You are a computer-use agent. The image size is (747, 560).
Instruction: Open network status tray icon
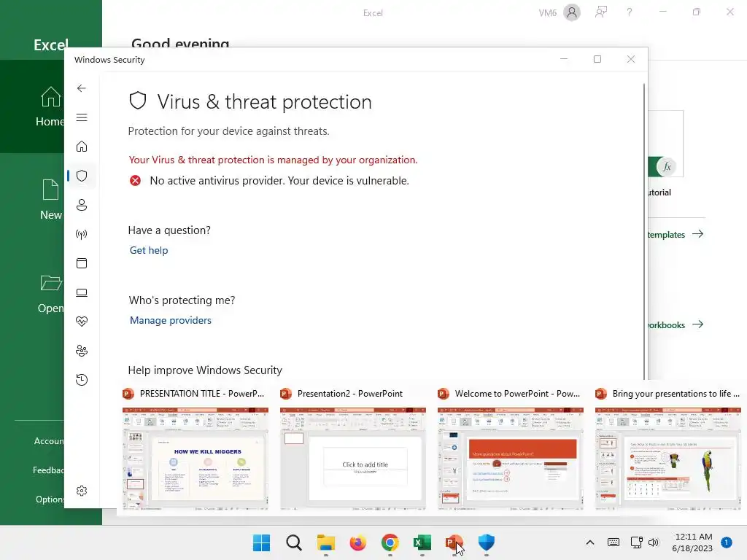(636, 542)
